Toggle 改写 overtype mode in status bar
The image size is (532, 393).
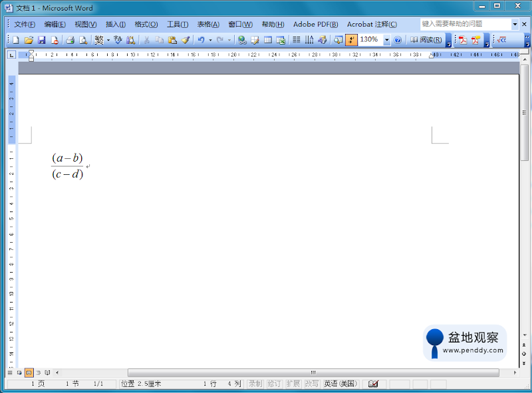pyautogui.click(x=311, y=384)
